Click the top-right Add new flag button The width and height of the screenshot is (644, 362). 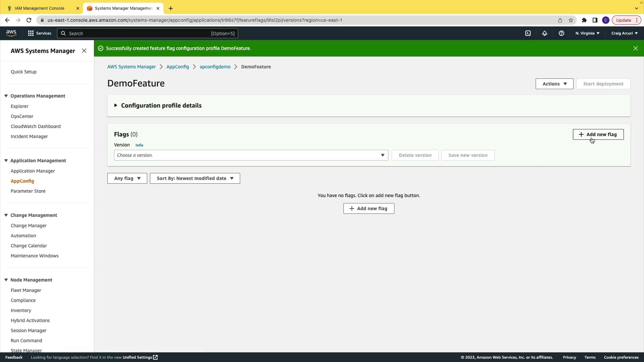pos(598,134)
